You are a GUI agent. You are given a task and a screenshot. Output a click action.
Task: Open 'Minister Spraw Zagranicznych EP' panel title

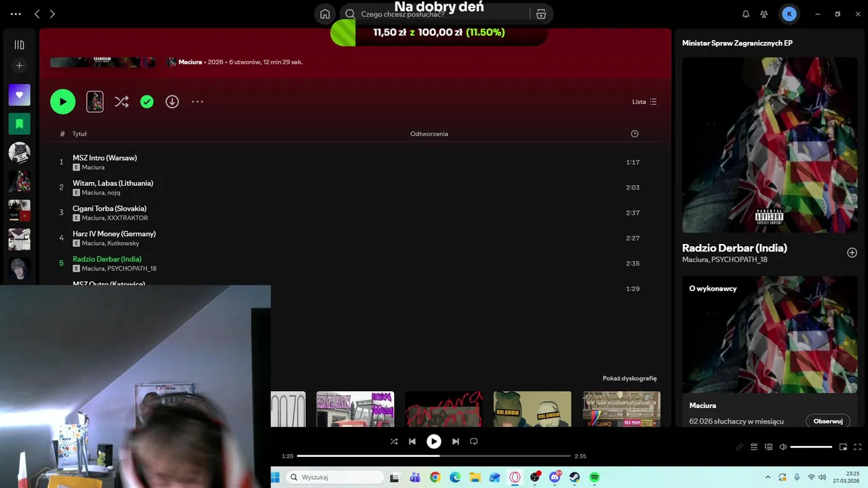(x=737, y=43)
